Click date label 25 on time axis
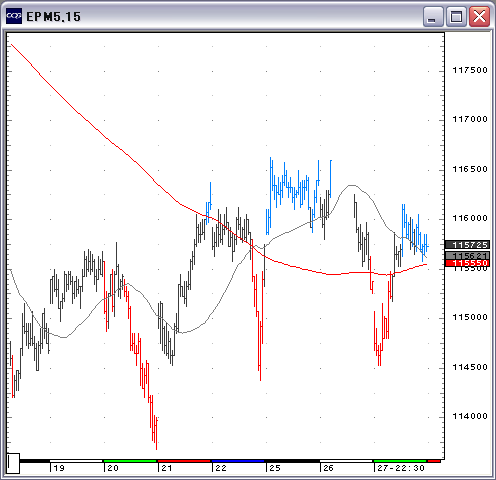Viewport: 496px width, 480px height. point(275,468)
